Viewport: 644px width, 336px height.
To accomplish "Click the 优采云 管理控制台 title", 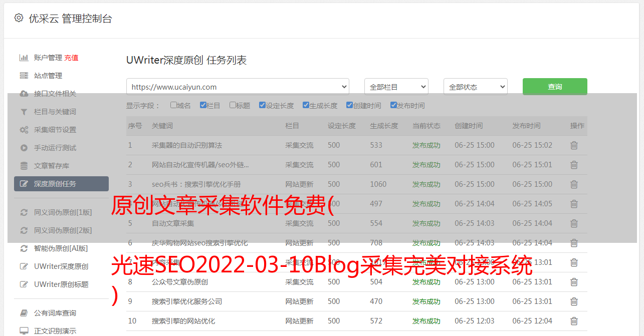I will (x=70, y=19).
